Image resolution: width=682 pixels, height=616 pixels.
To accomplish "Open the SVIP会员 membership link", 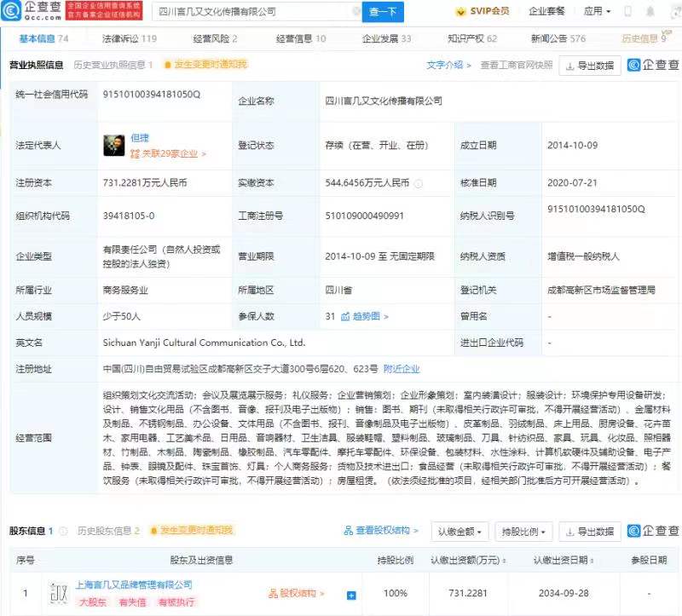I will point(483,11).
